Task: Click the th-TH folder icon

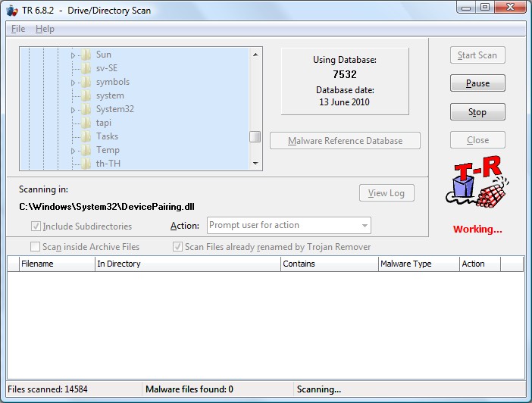Action: pyautogui.click(x=86, y=163)
